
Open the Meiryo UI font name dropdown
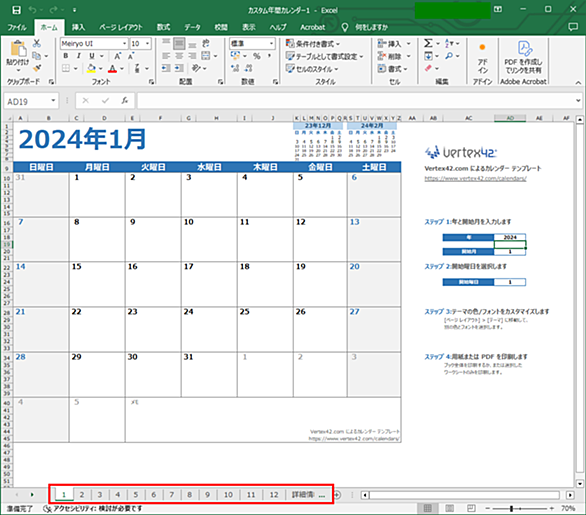(124, 44)
